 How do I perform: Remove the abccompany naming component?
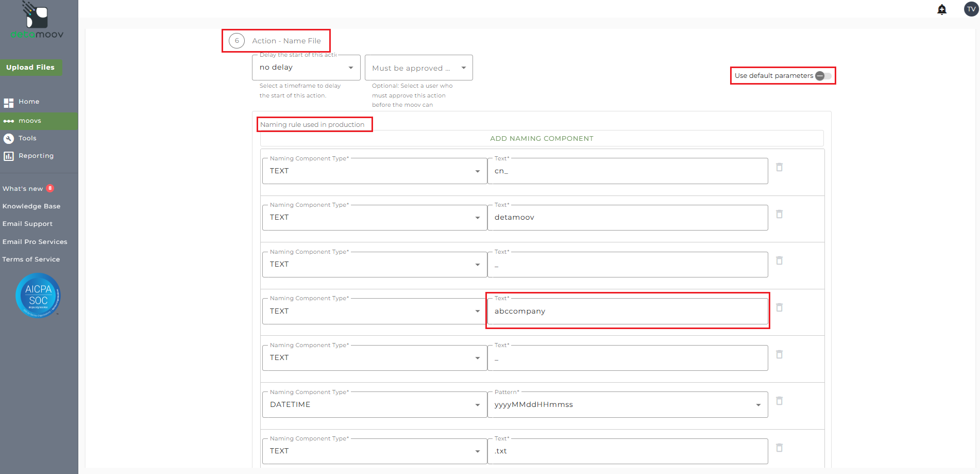coord(780,307)
